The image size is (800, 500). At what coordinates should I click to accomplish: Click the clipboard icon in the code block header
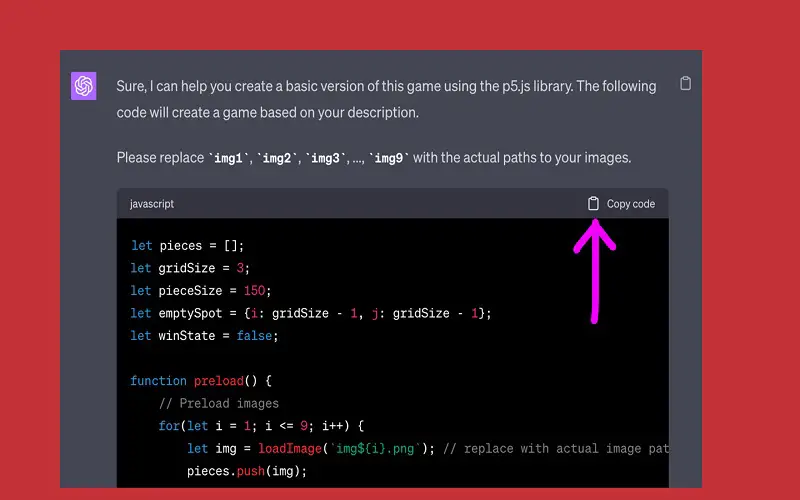click(593, 204)
